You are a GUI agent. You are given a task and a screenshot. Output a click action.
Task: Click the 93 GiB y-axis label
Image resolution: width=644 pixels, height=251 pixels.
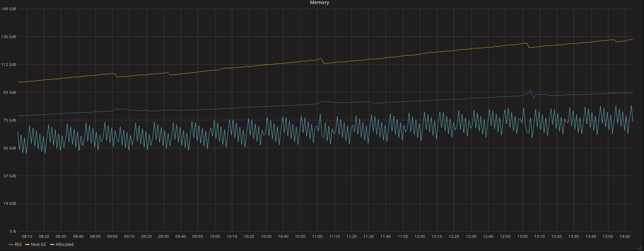coord(10,92)
